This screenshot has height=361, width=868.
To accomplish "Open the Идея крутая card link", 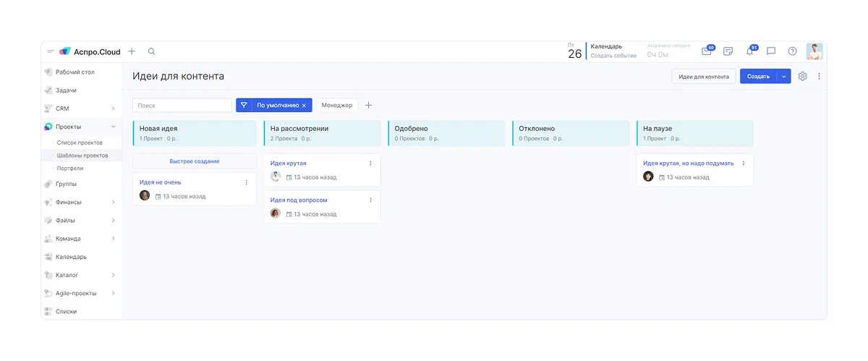I will point(288,163).
